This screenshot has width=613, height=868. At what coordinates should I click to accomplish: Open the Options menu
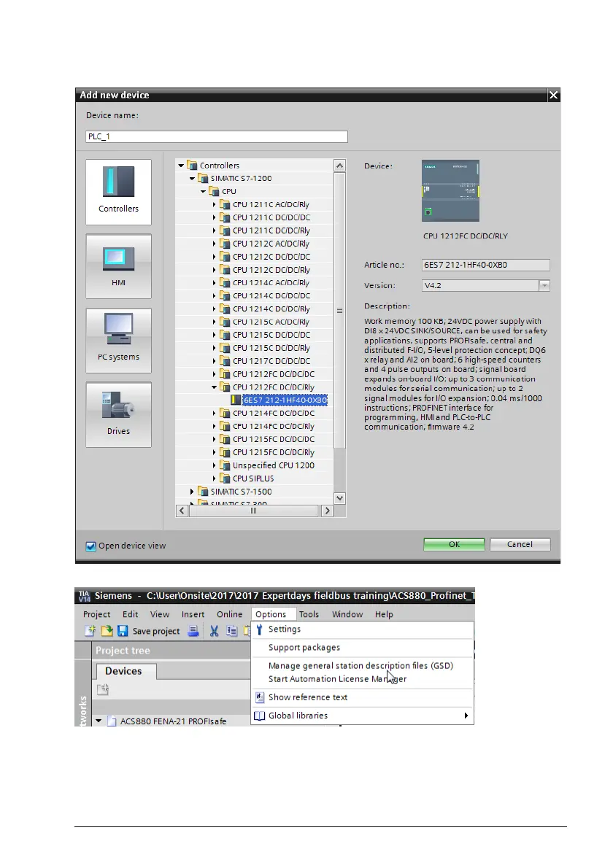(x=271, y=614)
